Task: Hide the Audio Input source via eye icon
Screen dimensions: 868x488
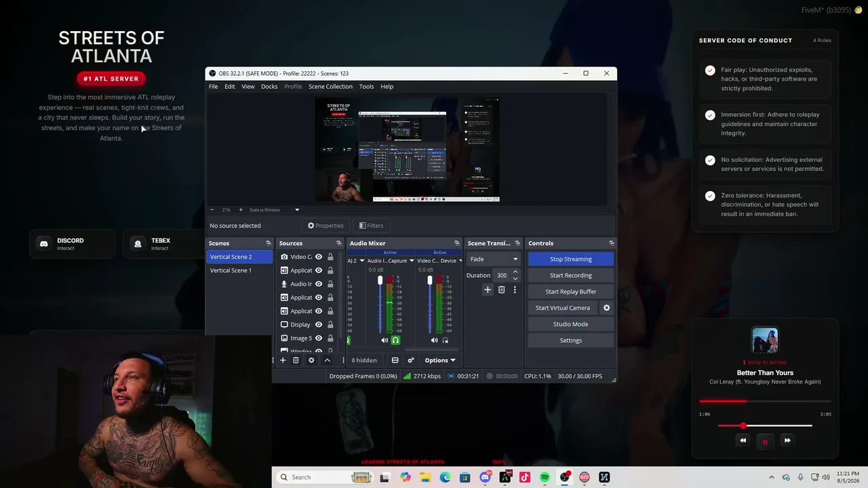Action: pos(318,284)
